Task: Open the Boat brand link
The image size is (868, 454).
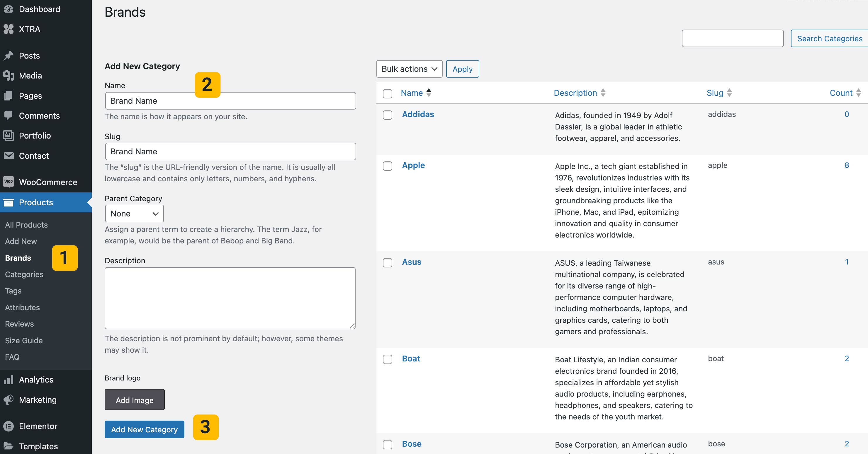Action: (411, 358)
